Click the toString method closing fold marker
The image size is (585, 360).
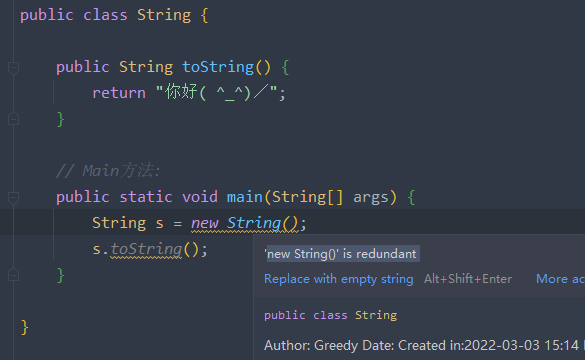[x=13, y=119]
